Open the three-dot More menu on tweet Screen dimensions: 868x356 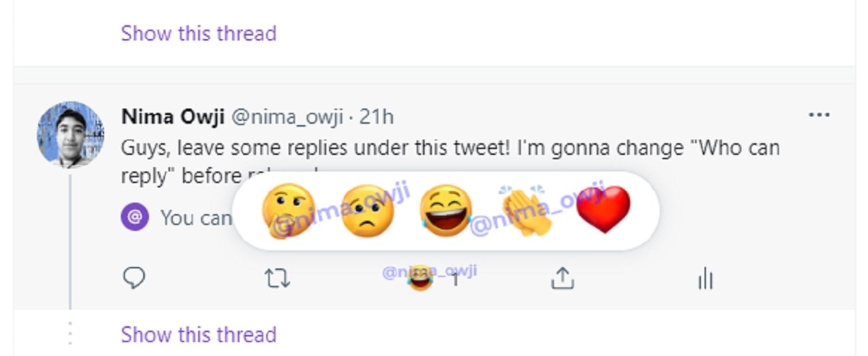click(x=819, y=115)
